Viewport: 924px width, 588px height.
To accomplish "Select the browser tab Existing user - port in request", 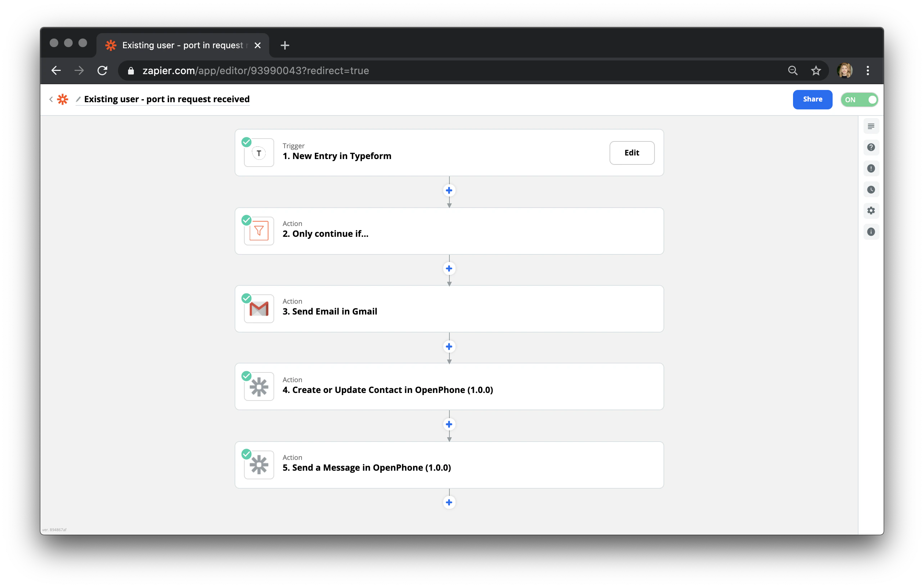I will (177, 45).
